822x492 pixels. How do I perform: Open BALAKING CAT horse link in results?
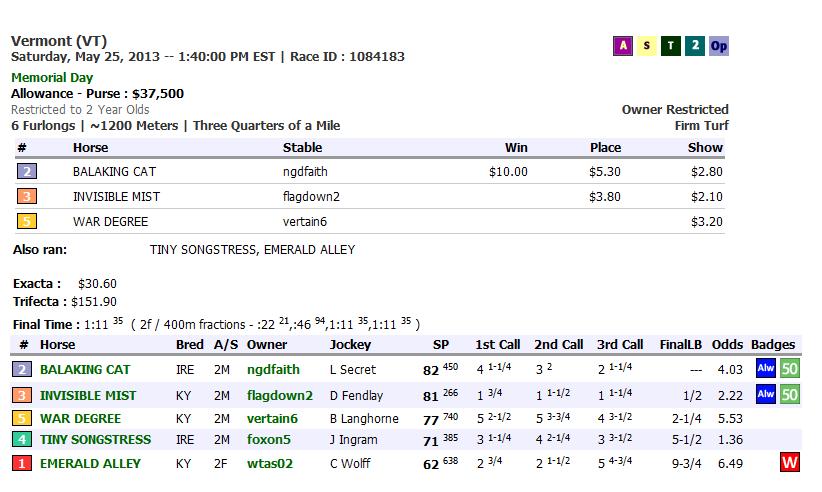(84, 370)
